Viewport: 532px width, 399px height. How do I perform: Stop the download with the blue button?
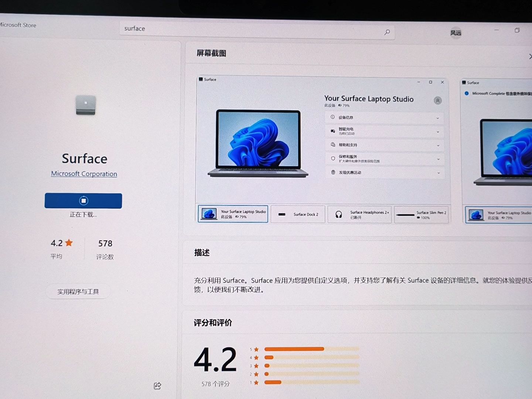click(83, 201)
